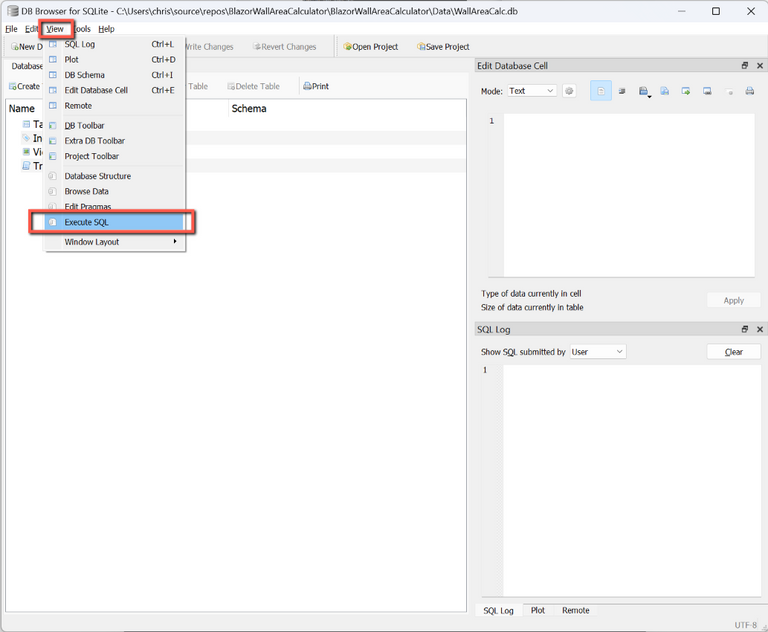Toggle the gear auto-switch mode button beside Mode
768x632 pixels.
tap(569, 91)
